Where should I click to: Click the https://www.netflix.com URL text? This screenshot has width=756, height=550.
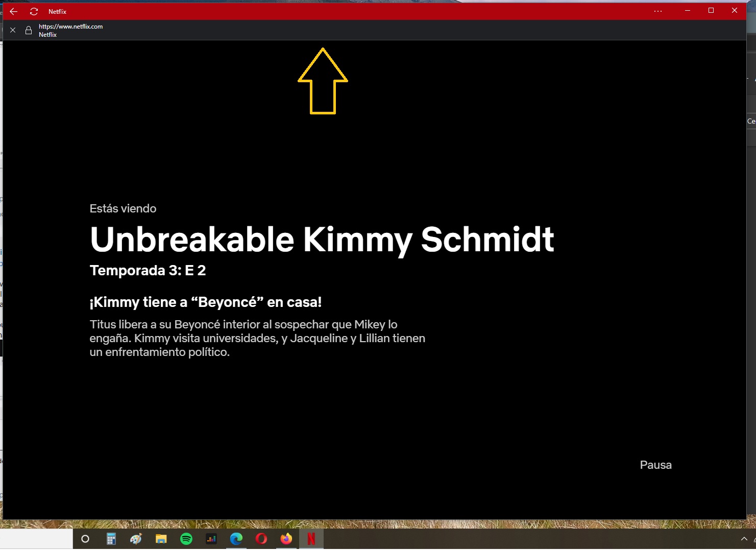click(x=71, y=27)
